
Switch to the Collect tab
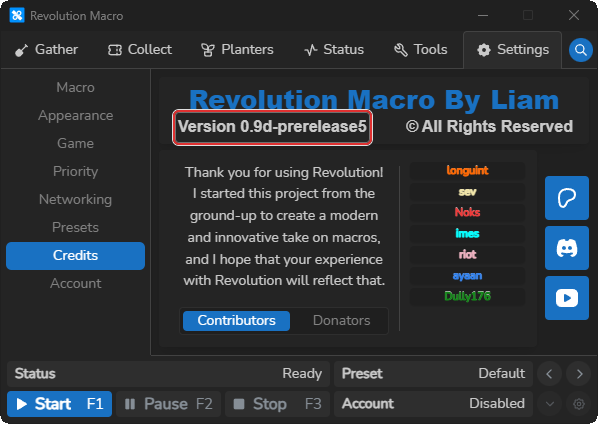click(140, 50)
